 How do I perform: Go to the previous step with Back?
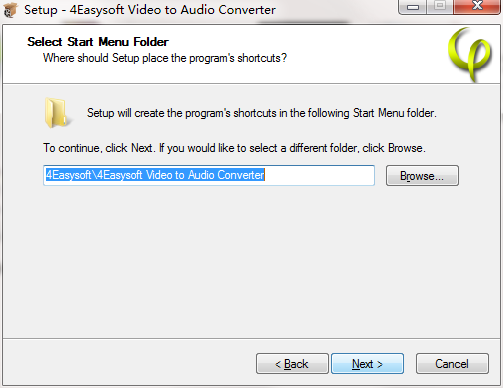pos(292,364)
